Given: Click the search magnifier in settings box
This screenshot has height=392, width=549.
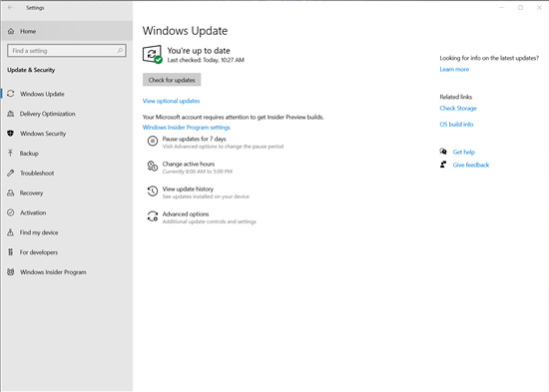Looking at the screenshot, I should coord(120,51).
